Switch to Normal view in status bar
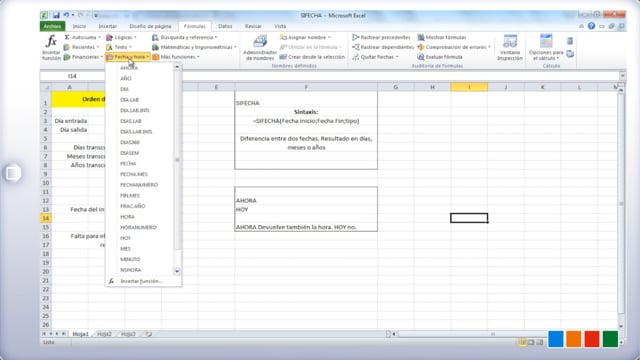 (x=522, y=342)
